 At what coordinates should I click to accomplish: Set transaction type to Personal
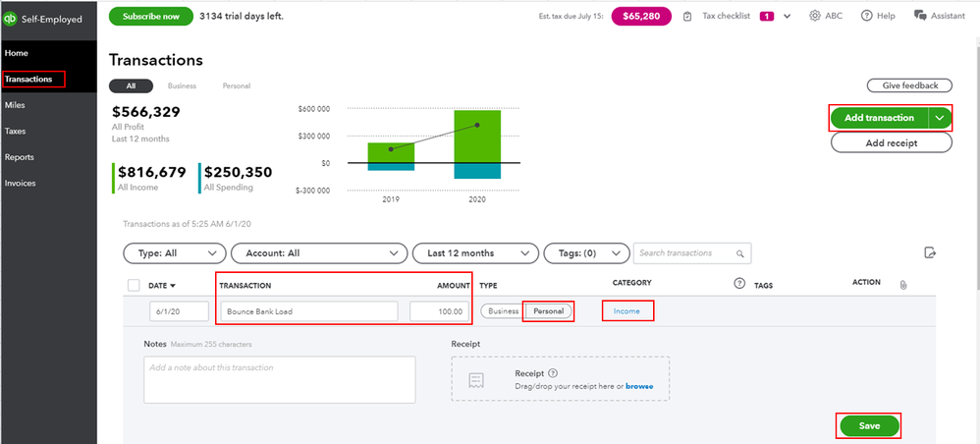548,311
